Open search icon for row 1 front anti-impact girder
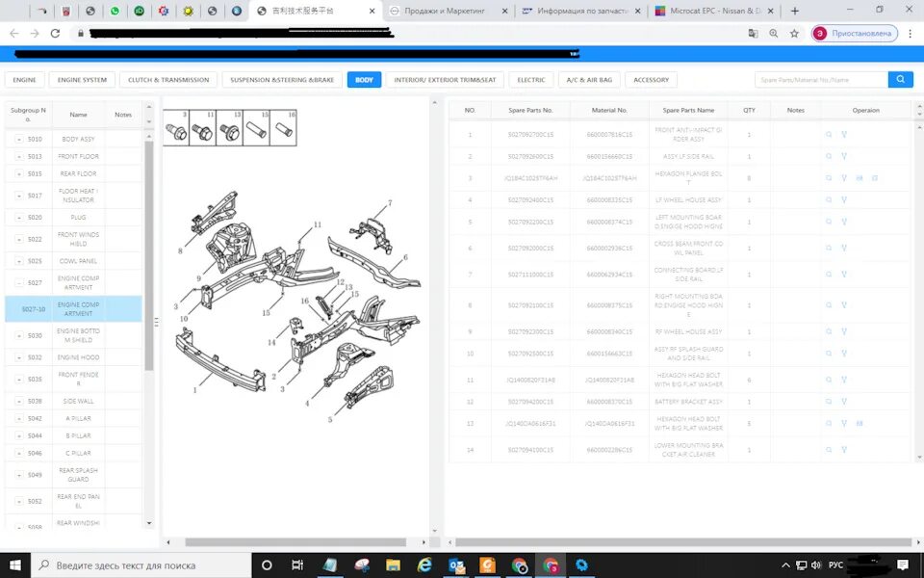Screen dimensions: 924x578 (x=829, y=135)
